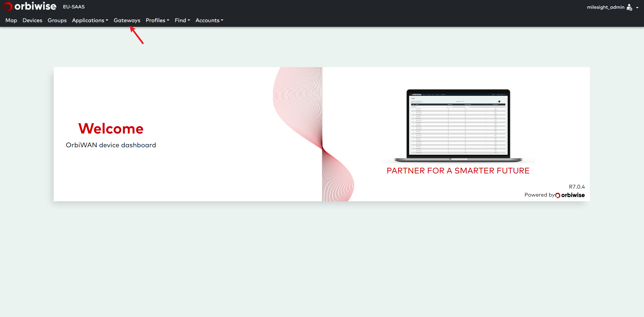Click the orbiwise logo in header
This screenshot has height=317, width=644.
tap(30, 6)
